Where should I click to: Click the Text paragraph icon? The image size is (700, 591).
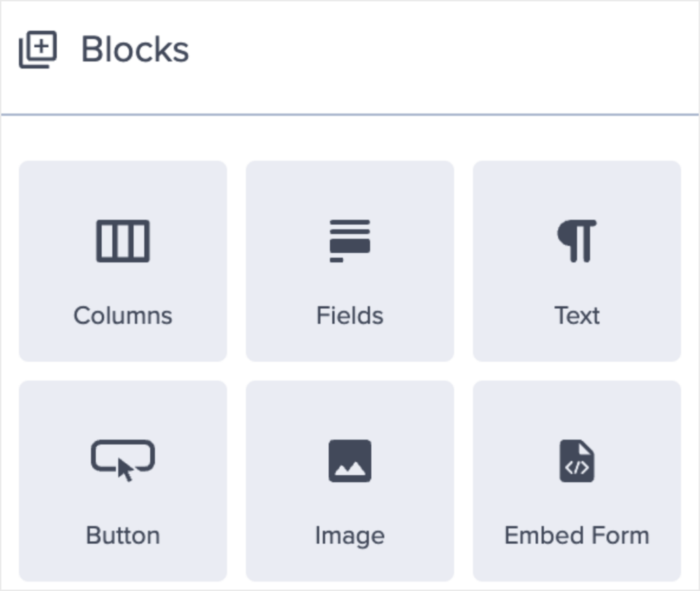point(576,239)
